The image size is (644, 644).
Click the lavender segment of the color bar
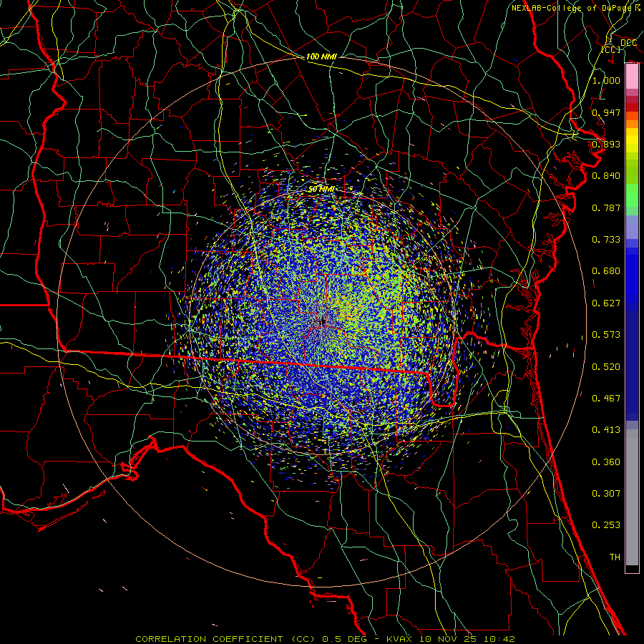coord(632,227)
